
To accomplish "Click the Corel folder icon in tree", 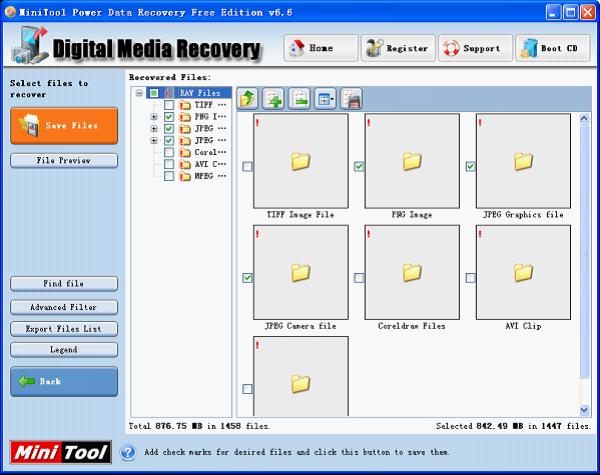I will [x=185, y=153].
